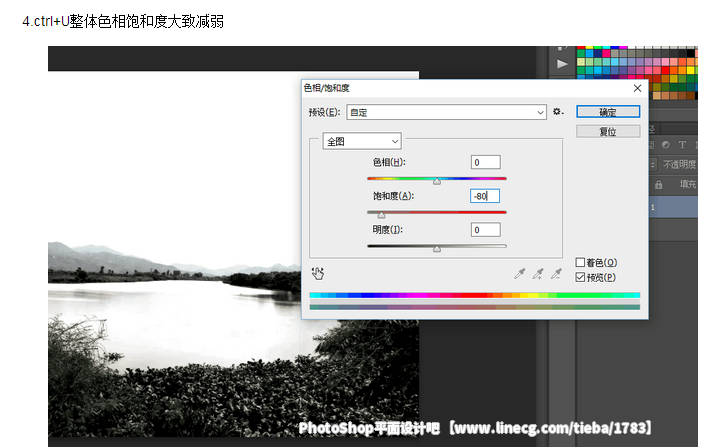This screenshot has width=707, height=447.
Task: Open the 预设 preset dropdown
Action: (x=446, y=112)
